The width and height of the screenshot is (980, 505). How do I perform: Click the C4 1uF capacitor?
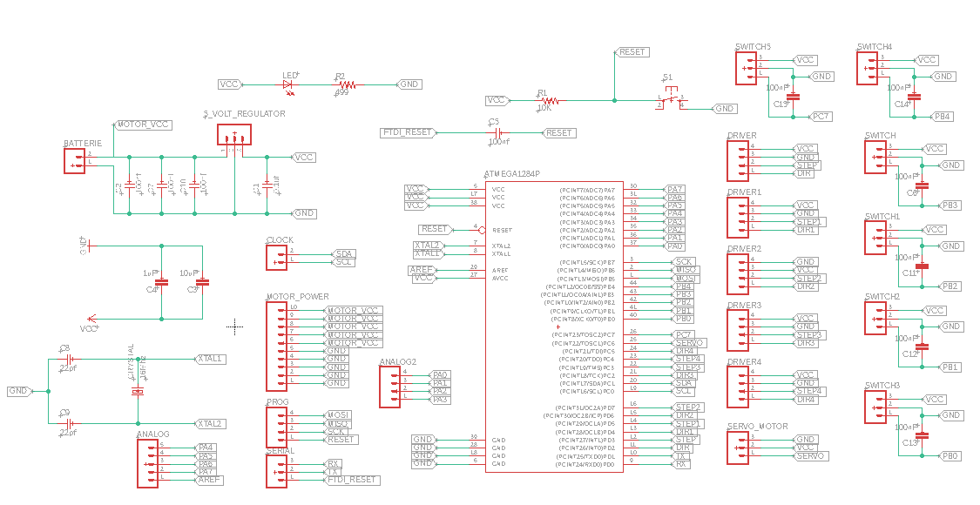point(161,282)
